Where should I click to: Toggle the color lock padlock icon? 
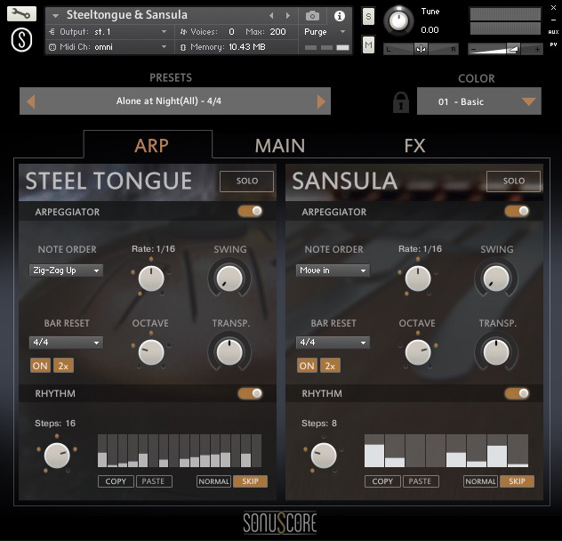coord(401,103)
